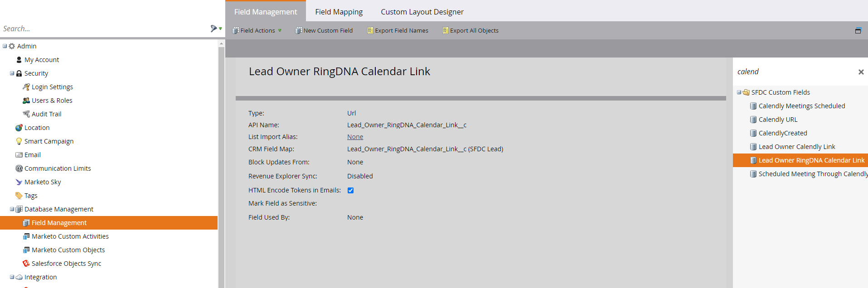Click the Admin gear icon
868x288 pixels.
click(x=12, y=46)
